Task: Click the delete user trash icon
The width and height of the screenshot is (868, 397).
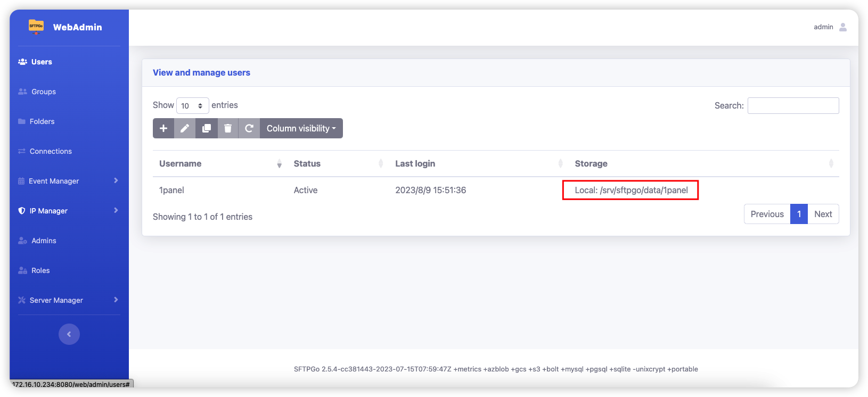Action: click(228, 128)
